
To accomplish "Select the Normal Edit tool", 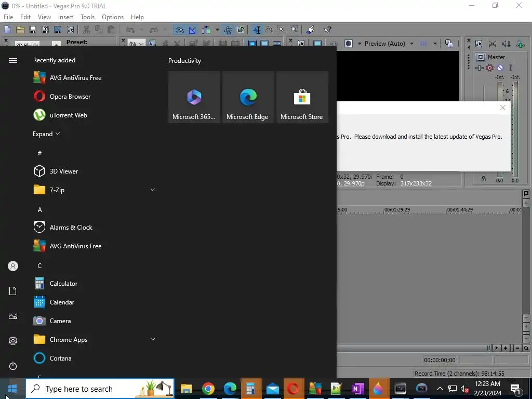I will [257, 30].
